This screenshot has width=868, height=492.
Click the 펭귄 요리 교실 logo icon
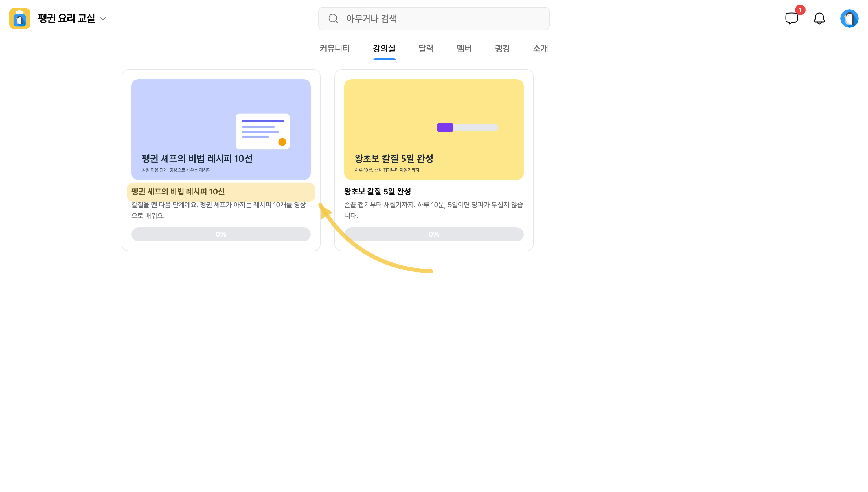(x=20, y=19)
